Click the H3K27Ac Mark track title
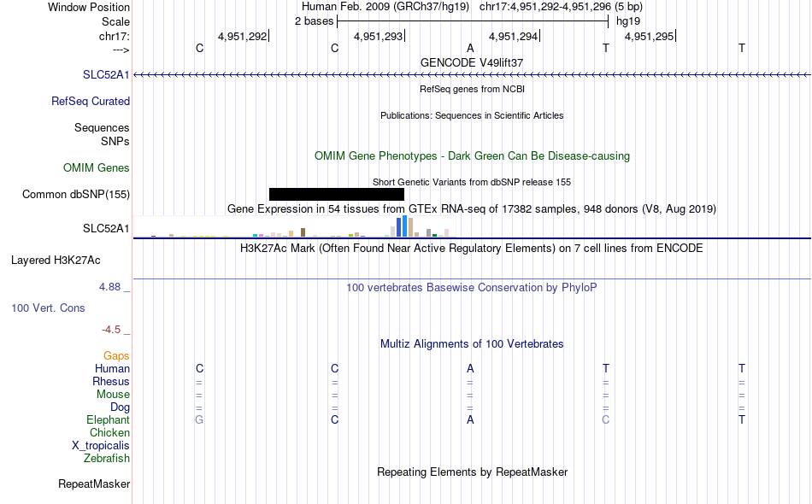 coord(472,249)
